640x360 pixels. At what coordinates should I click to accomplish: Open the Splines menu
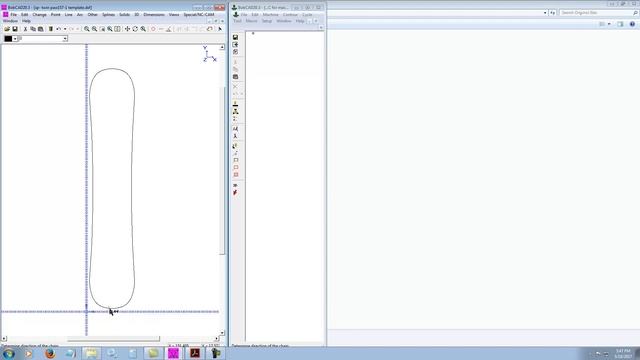click(108, 15)
